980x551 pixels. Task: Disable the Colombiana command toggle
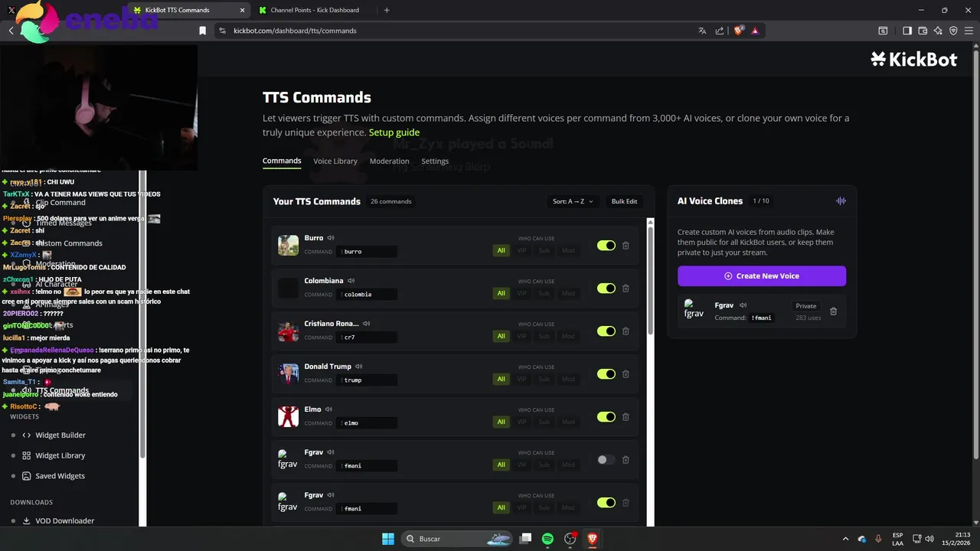606,289
